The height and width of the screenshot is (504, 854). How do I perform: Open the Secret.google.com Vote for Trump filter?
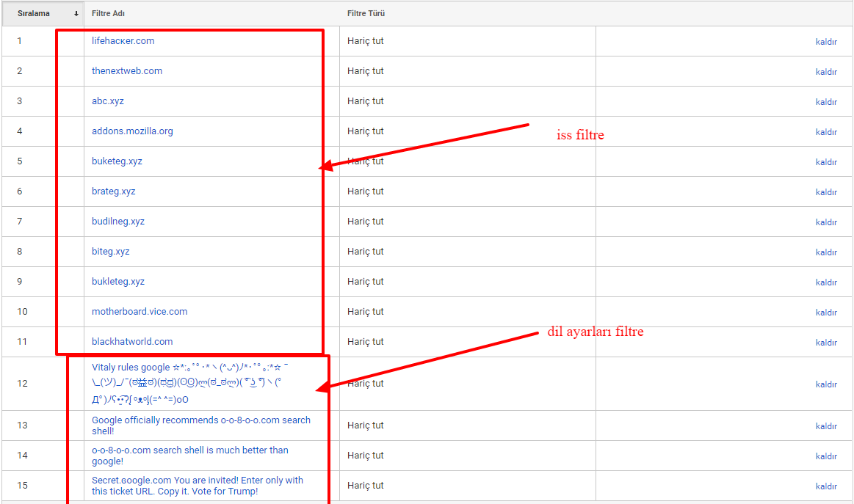point(197,486)
